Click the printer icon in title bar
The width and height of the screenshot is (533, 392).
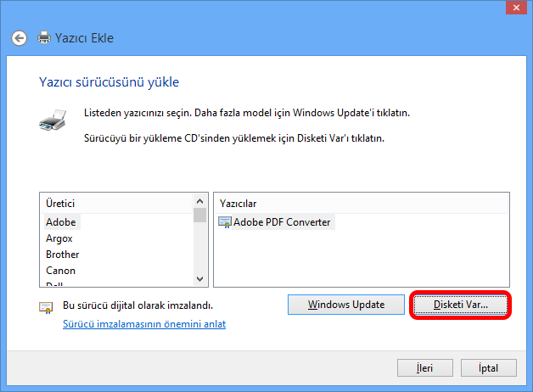click(44, 38)
